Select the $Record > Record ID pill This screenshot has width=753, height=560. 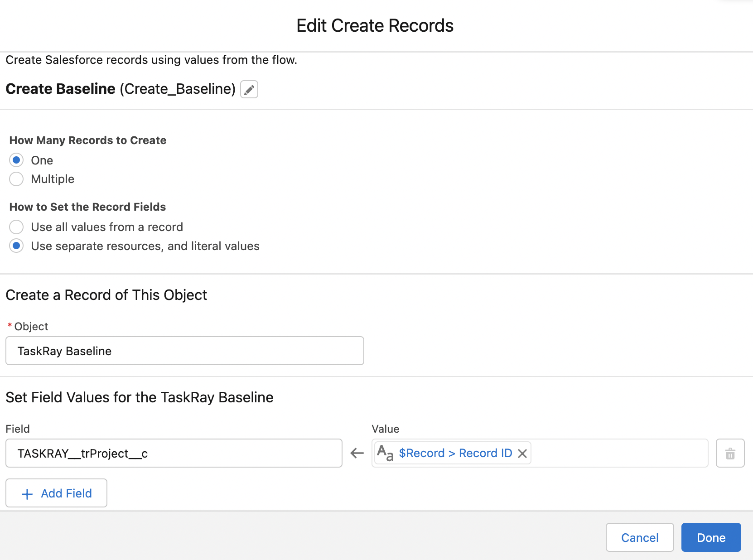(x=454, y=453)
